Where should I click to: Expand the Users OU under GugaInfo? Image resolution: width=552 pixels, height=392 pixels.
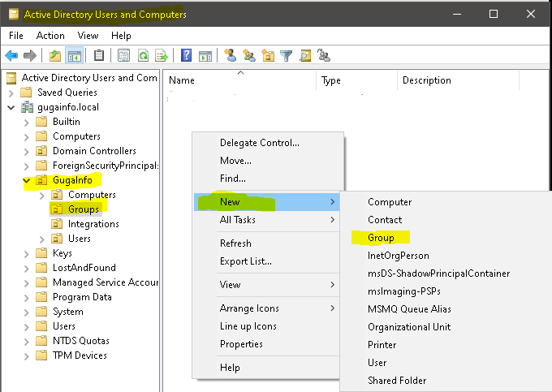point(42,239)
